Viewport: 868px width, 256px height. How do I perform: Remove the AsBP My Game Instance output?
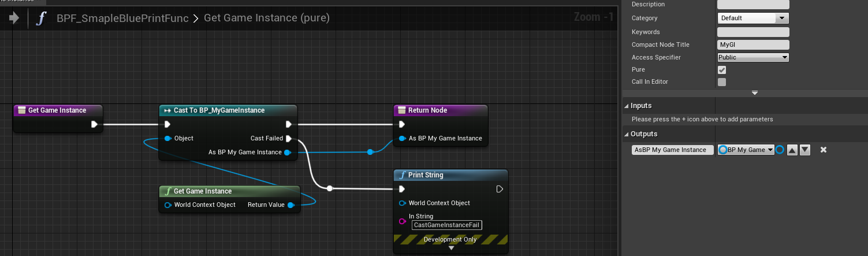(x=824, y=150)
